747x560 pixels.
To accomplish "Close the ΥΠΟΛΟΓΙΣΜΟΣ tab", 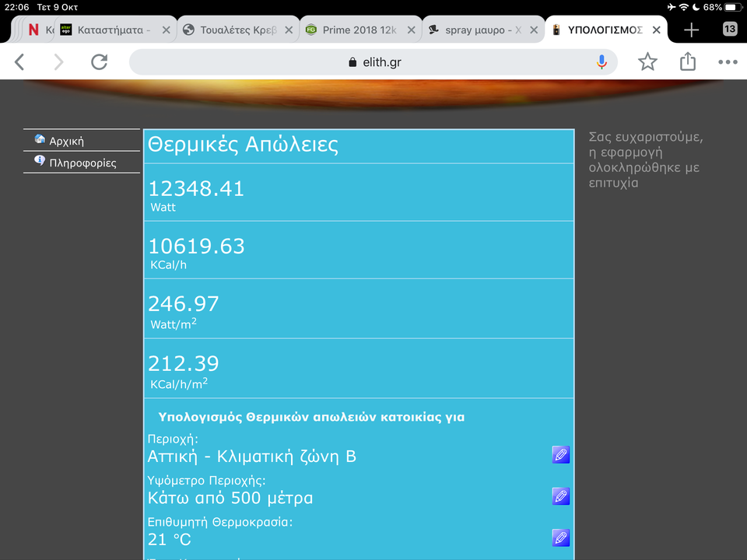I will (656, 30).
